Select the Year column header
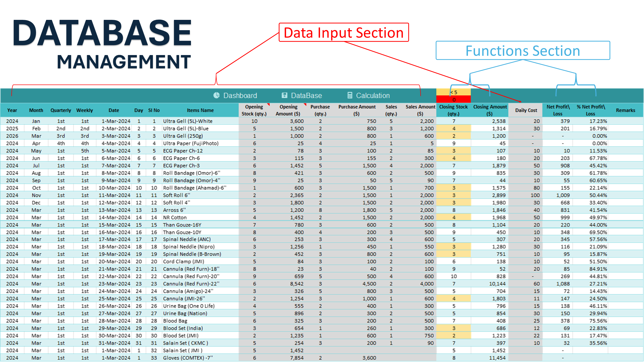Image resolution: width=644 pixels, height=362 pixels. click(12, 110)
